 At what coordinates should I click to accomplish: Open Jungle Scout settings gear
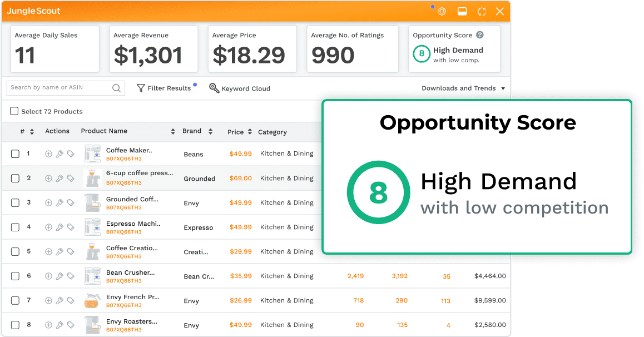pos(442,12)
